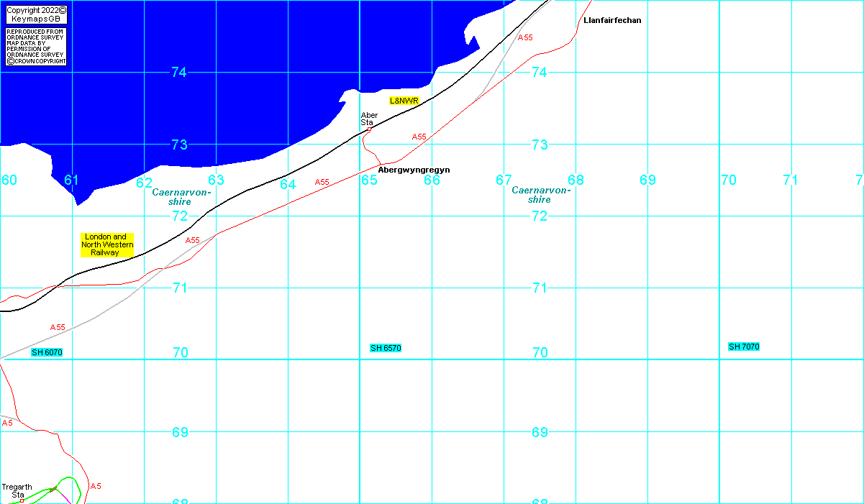Click the yellow L&NWR railway label

pyautogui.click(x=404, y=101)
